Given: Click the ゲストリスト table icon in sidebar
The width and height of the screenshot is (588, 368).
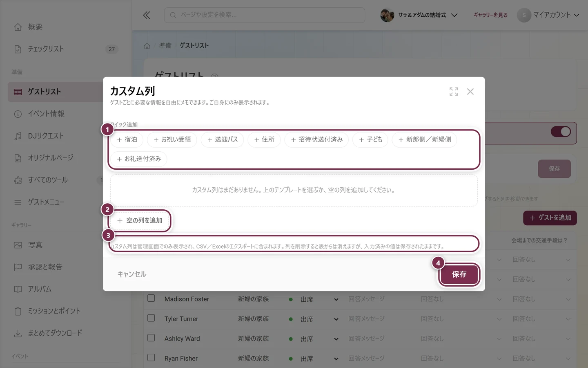Looking at the screenshot, I should point(18,92).
